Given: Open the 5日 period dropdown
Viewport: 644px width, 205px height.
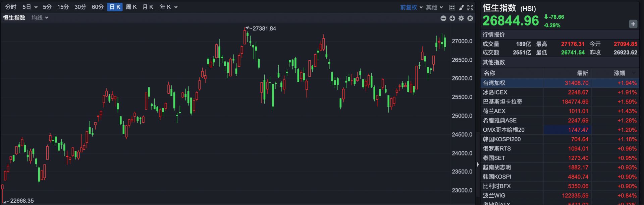Looking at the screenshot, I should (x=30, y=7).
